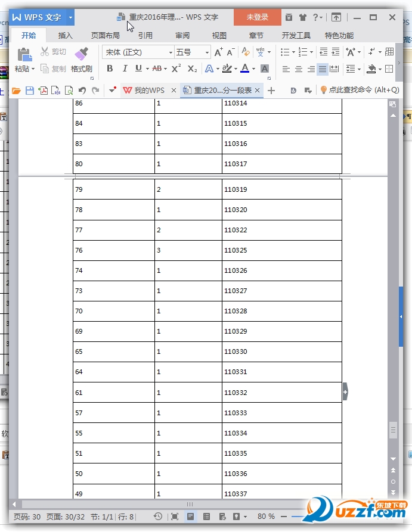Switch to the 开发工具 ribbon tab
The image size is (412, 532).
296,35
